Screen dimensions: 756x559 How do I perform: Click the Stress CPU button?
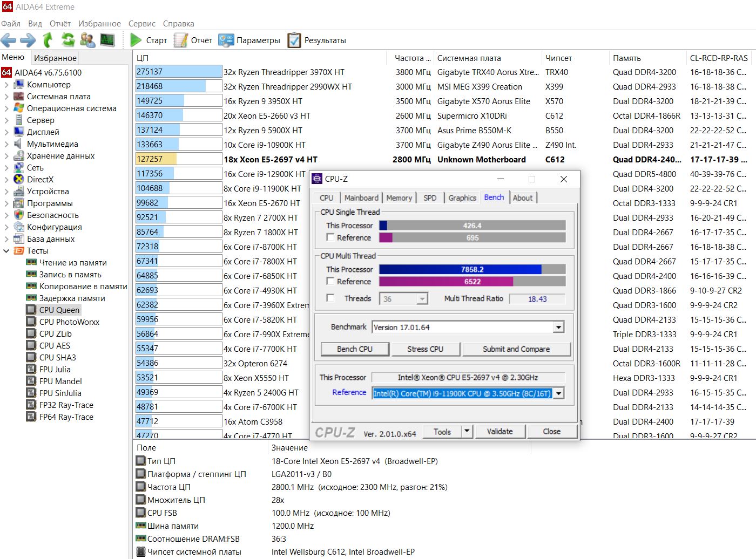pos(425,349)
